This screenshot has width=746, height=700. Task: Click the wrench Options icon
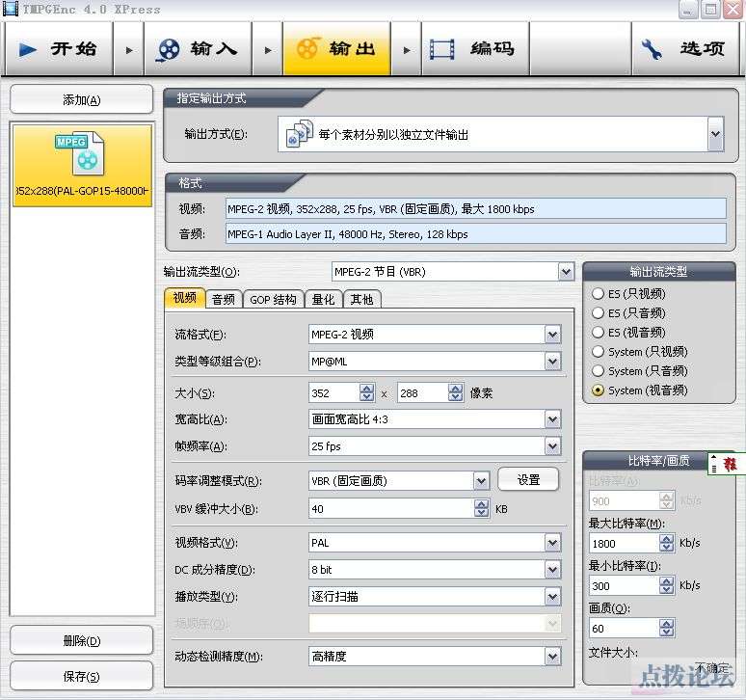(652, 49)
